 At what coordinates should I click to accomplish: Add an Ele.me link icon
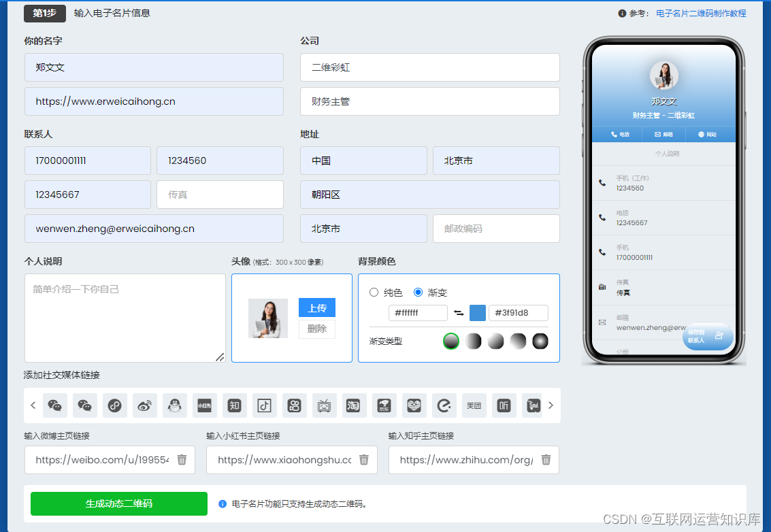tap(444, 405)
